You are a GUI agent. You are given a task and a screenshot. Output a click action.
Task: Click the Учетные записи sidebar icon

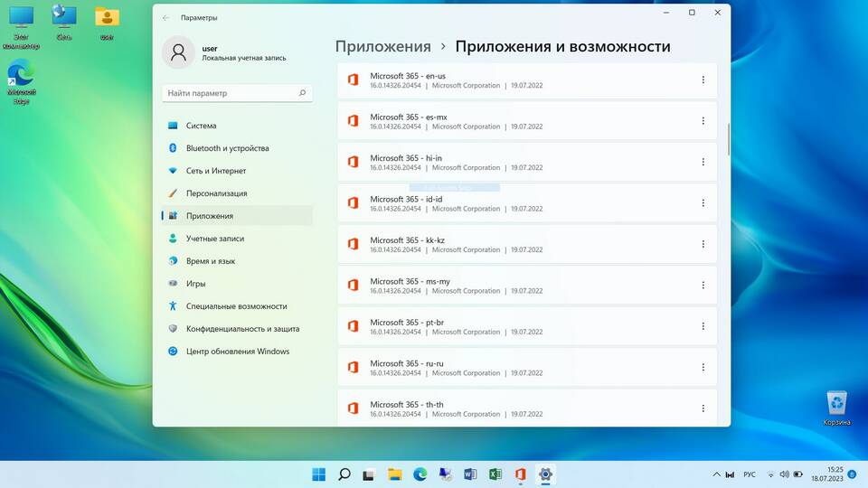pos(173,239)
